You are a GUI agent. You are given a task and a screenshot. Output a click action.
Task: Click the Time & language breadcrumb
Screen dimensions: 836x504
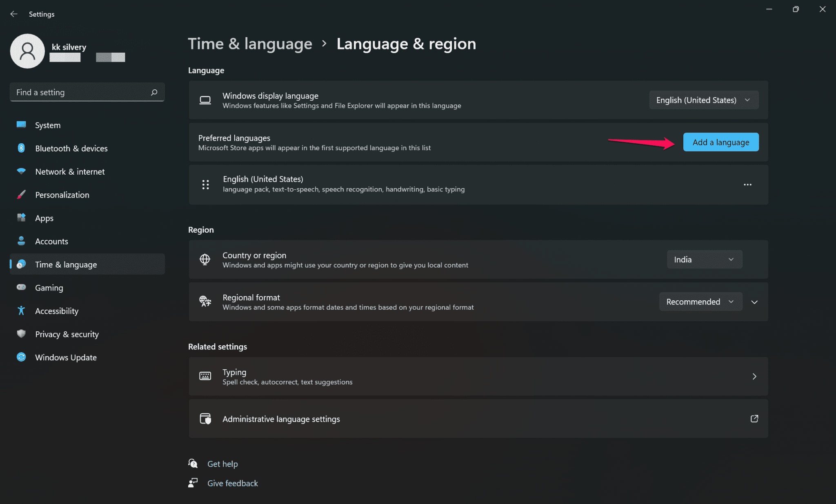click(x=250, y=44)
